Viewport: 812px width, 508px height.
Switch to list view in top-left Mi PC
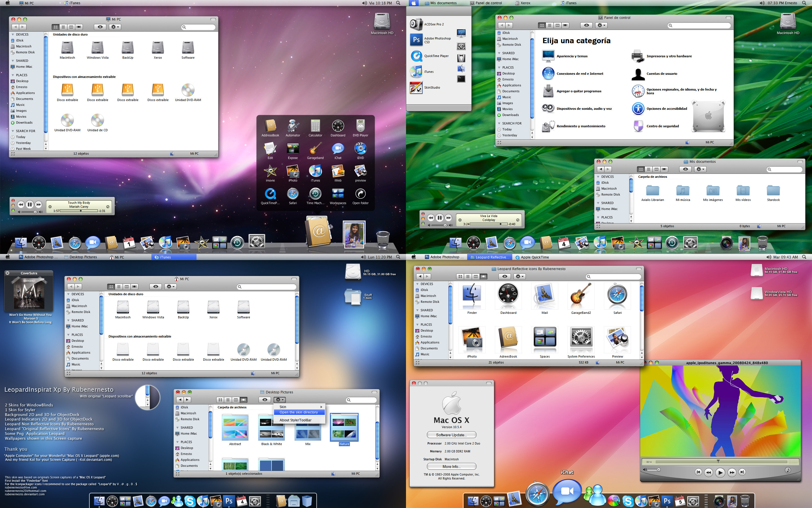(63, 27)
